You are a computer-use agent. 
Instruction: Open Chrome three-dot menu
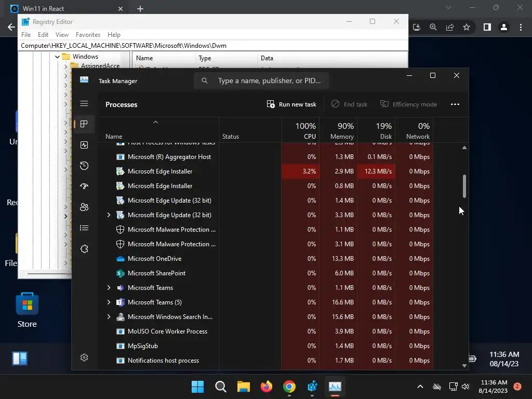[521, 27]
